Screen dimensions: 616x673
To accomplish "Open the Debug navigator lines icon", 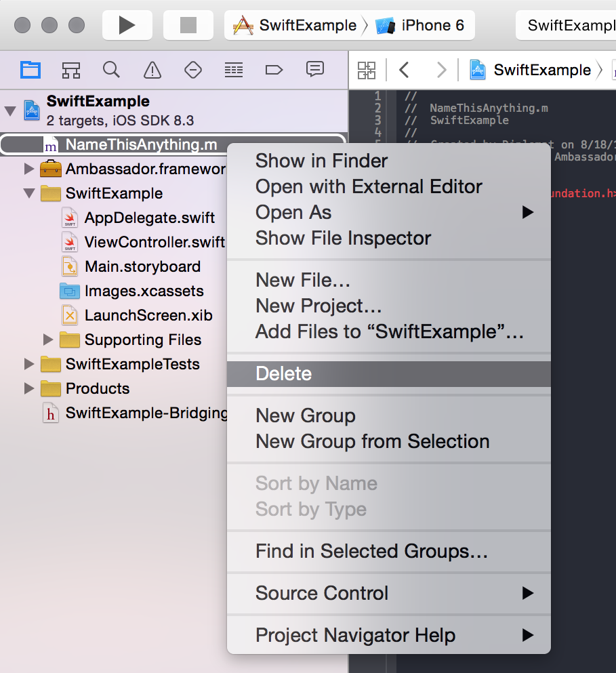I will tap(234, 70).
